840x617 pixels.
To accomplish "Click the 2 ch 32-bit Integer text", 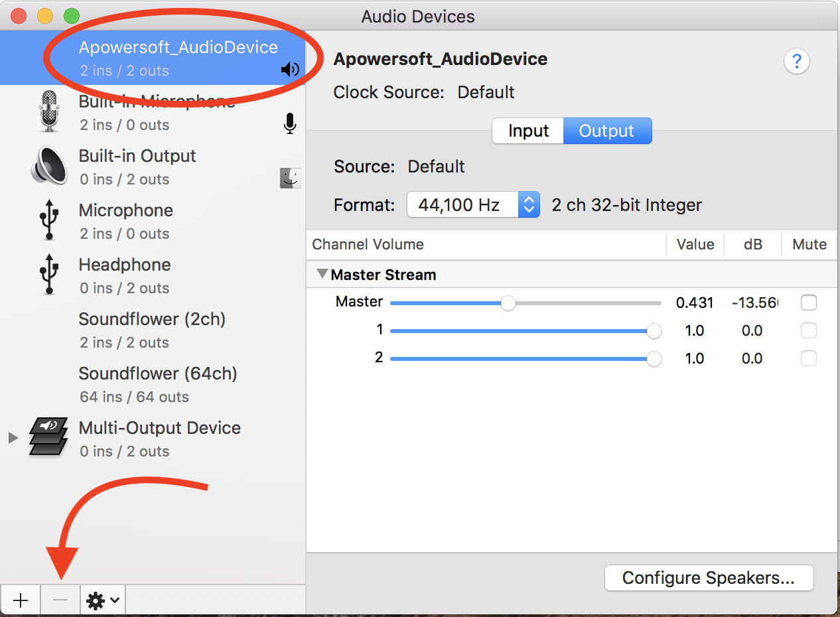I will tap(626, 205).
